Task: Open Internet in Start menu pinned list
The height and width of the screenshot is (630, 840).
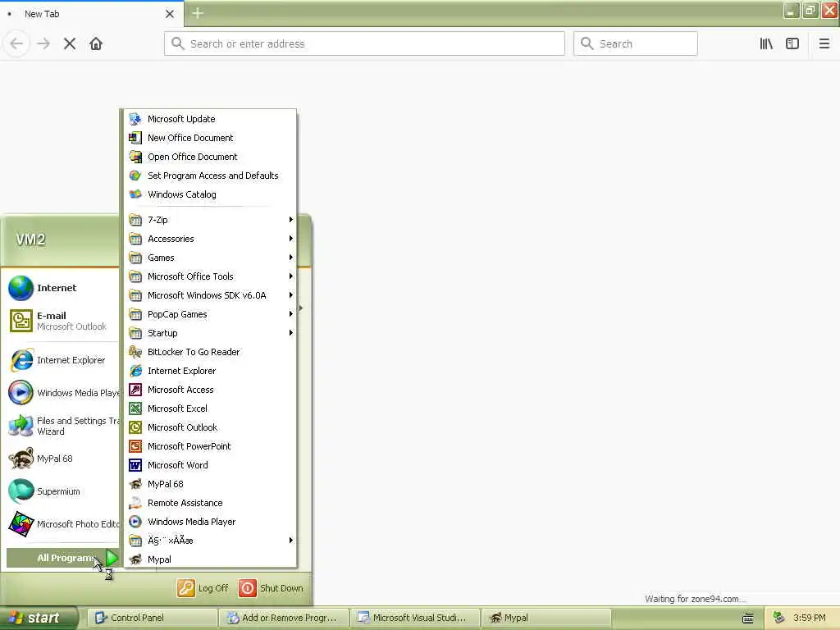Action: [x=62, y=288]
